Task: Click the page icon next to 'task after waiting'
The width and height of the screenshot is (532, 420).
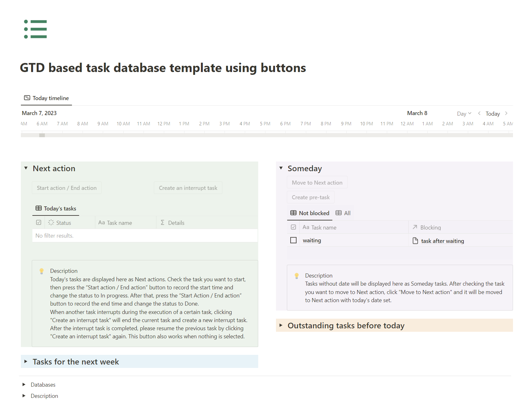Action: (x=416, y=240)
